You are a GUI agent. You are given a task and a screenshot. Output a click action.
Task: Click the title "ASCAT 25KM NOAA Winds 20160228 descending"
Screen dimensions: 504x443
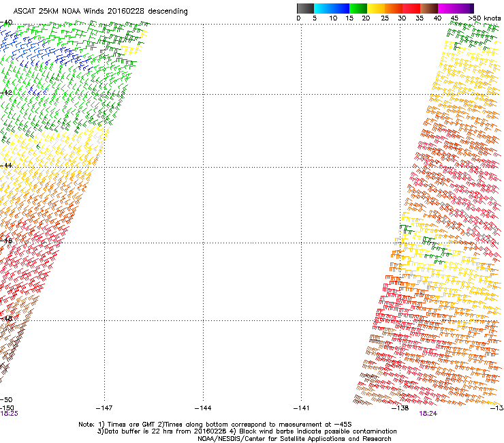[101, 11]
